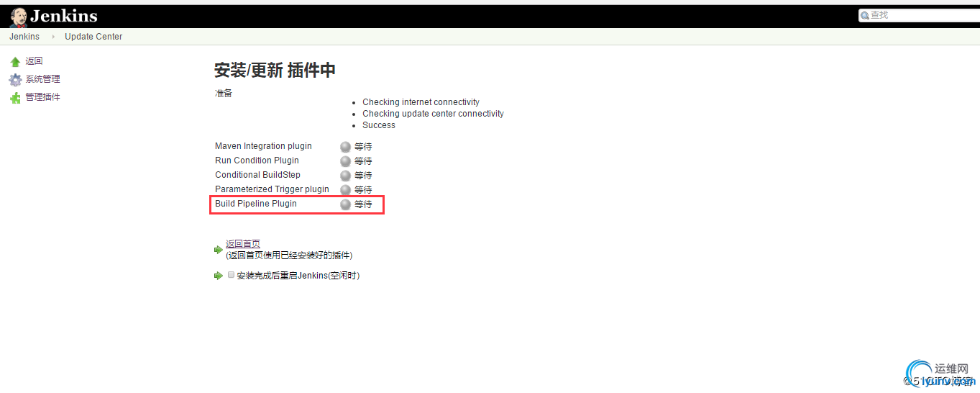
Task: Enable 安装完成后重启Jenkins checkbox
Action: point(231,275)
